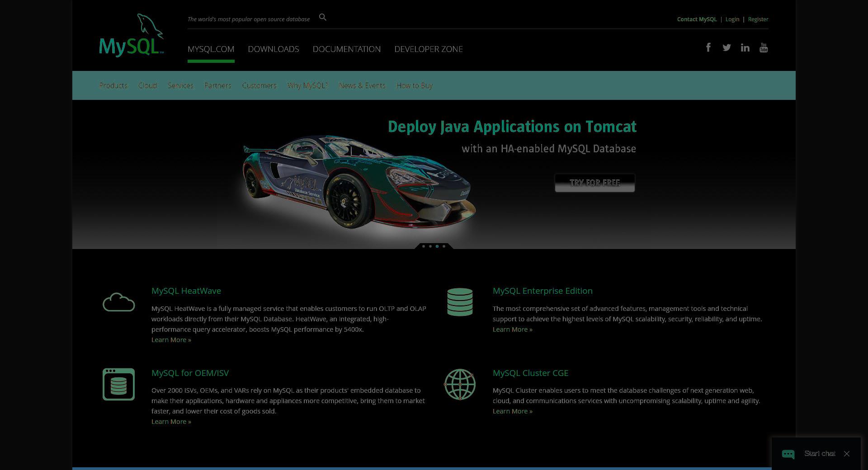Image resolution: width=868 pixels, height=470 pixels.
Task: Click the MySQL dolphin logo
Action: pos(132,35)
